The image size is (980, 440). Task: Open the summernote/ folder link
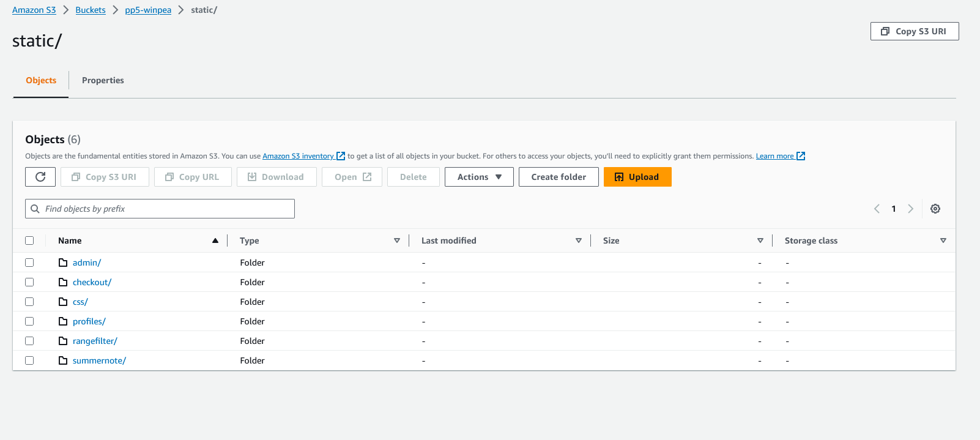click(99, 360)
